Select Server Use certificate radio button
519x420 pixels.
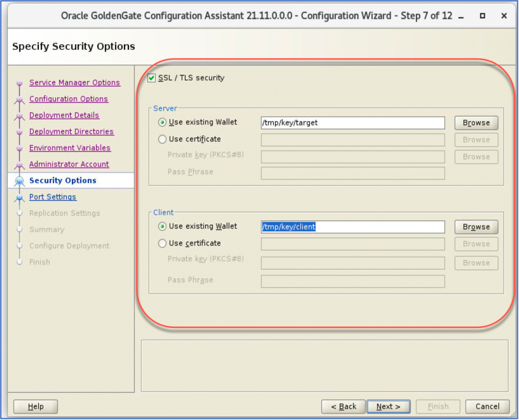(162, 139)
